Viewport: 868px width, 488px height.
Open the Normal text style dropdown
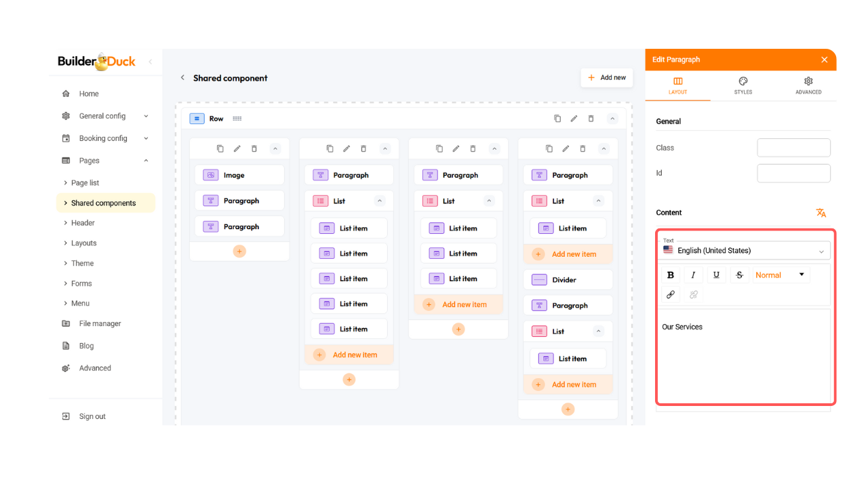(x=780, y=274)
